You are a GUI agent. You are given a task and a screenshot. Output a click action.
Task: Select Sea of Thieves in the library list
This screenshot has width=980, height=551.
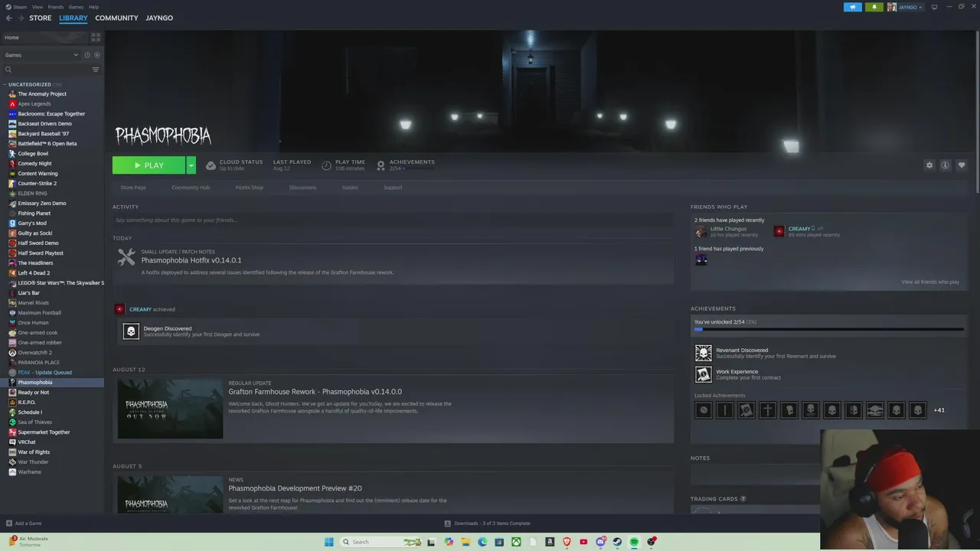[x=35, y=422]
